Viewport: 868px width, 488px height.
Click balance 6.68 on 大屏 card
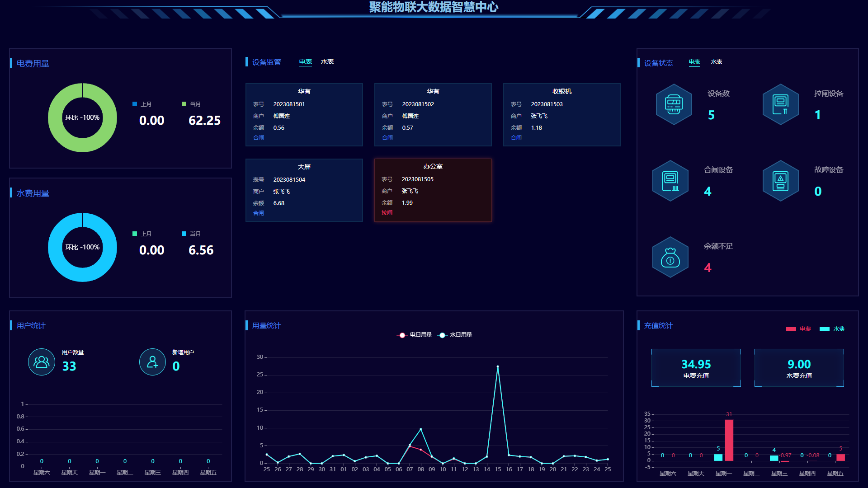[x=279, y=203]
